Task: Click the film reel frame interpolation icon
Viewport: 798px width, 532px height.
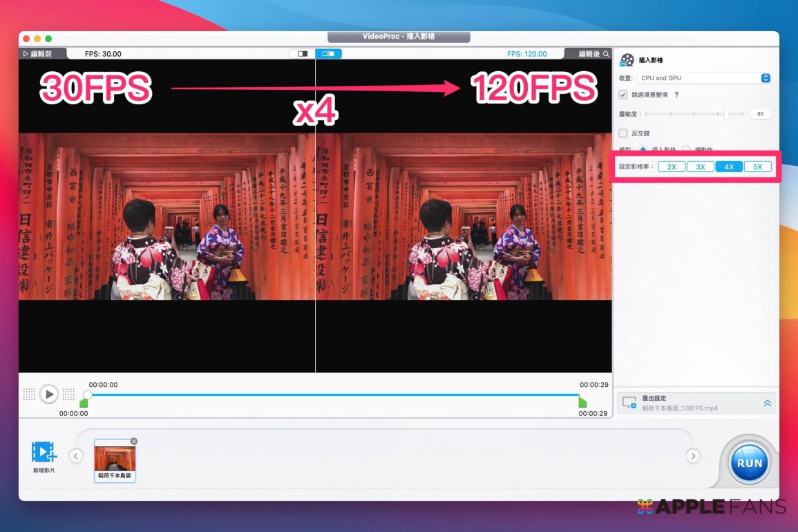Action: point(627,60)
